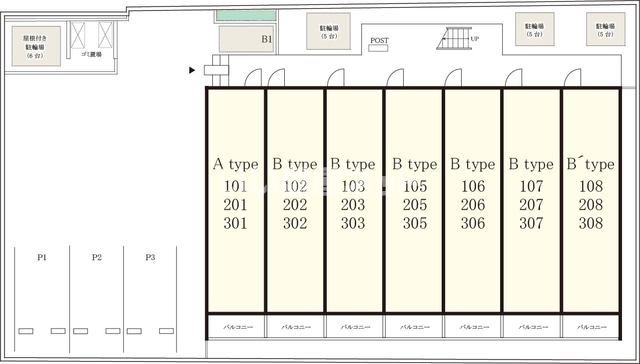The image size is (640, 364).
Task: Select the 屋根付き駐輪場 (6台) box
Action: (36, 46)
